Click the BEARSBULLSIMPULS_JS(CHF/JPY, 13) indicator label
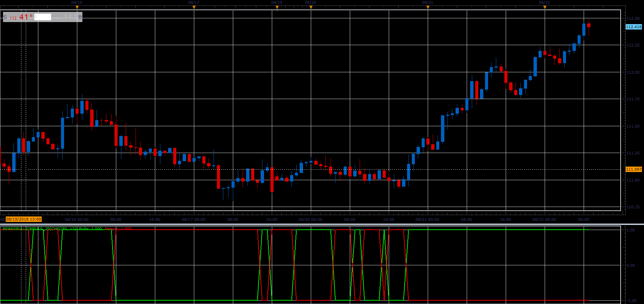The width and height of the screenshot is (644, 304). click(x=40, y=229)
